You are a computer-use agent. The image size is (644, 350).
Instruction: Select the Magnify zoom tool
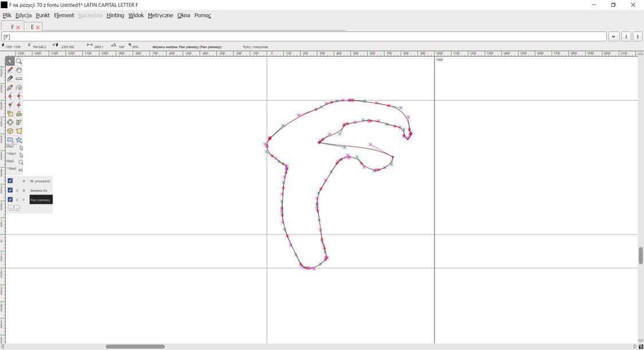(19, 62)
